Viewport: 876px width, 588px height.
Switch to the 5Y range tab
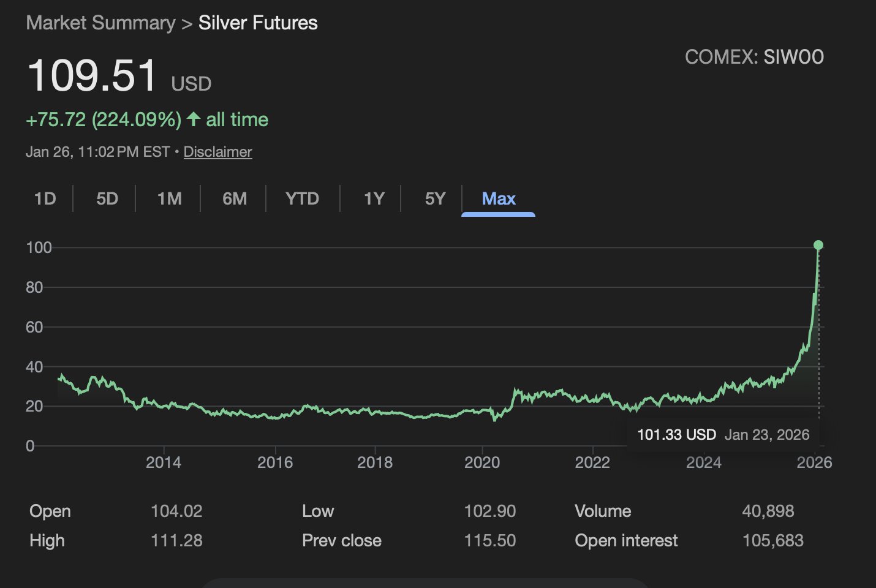click(x=435, y=199)
